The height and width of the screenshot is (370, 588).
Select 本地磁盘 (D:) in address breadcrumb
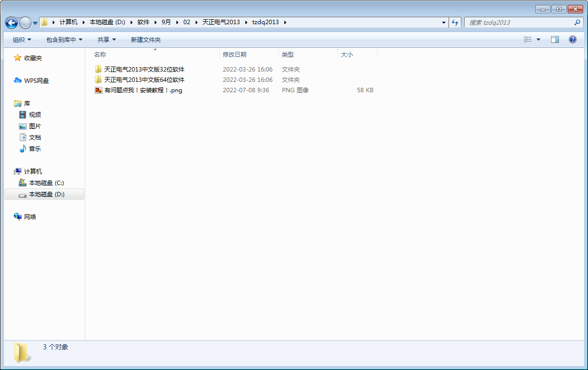click(107, 22)
